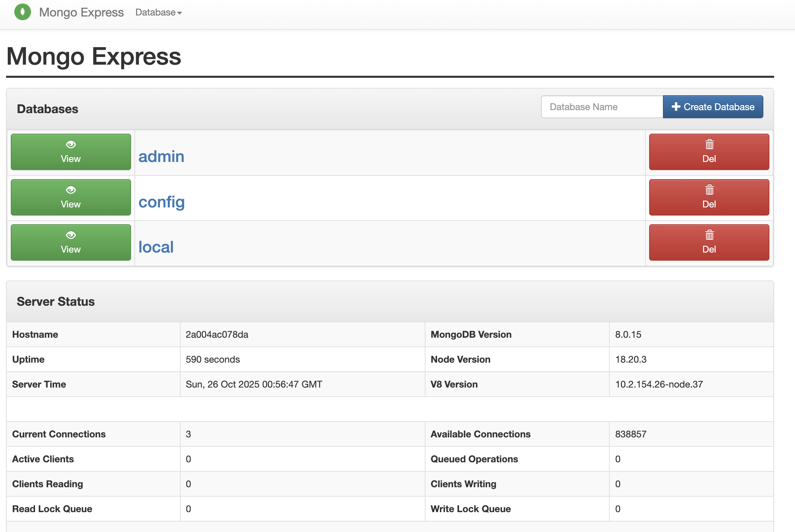Focus the Database Name input field
The width and height of the screenshot is (795, 532).
(602, 107)
